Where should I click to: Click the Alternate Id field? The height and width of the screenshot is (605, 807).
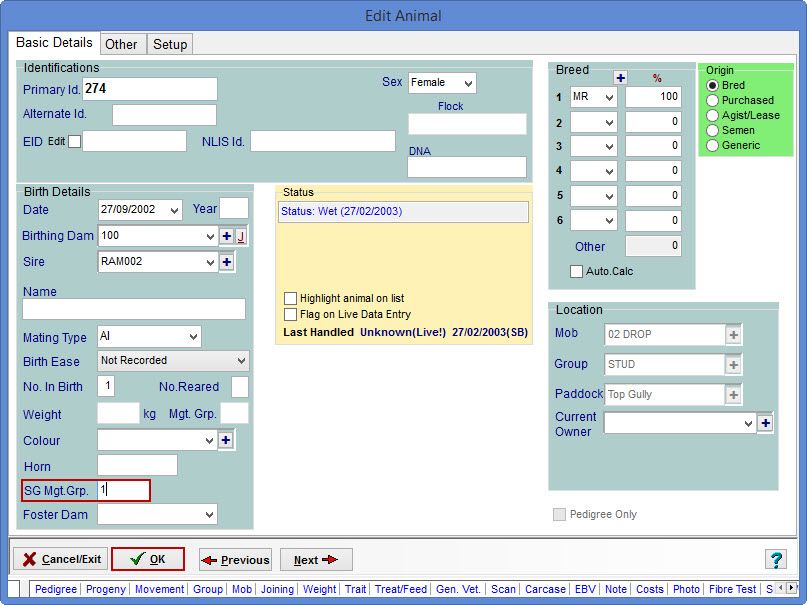[164, 115]
